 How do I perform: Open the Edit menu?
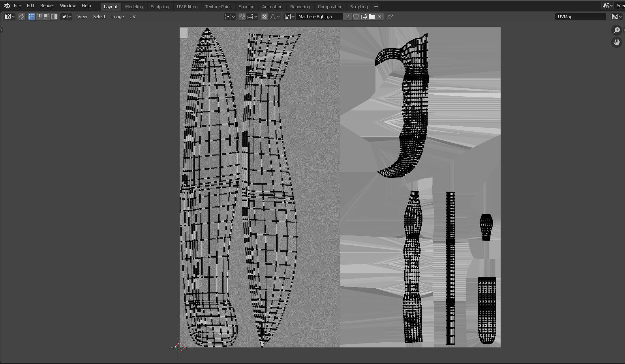(30, 6)
